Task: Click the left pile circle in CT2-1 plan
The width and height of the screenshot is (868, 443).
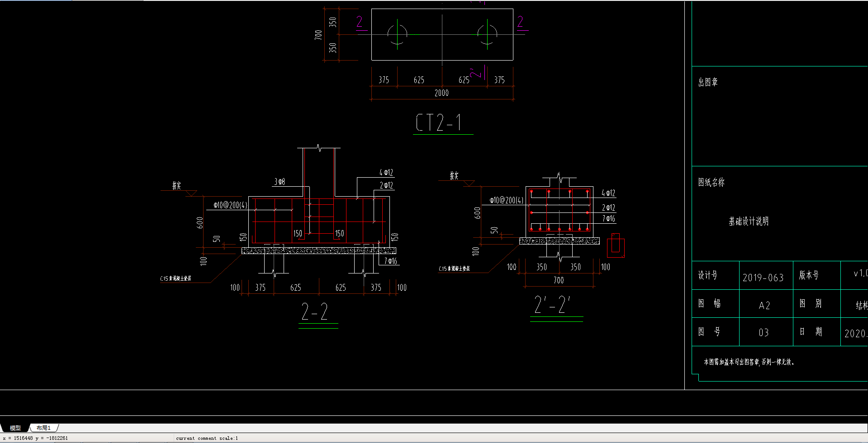Action: (x=398, y=34)
